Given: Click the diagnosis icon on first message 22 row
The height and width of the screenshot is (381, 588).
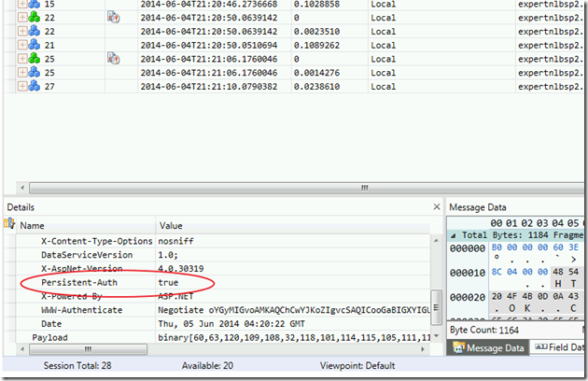Looking at the screenshot, I should coord(114,17).
